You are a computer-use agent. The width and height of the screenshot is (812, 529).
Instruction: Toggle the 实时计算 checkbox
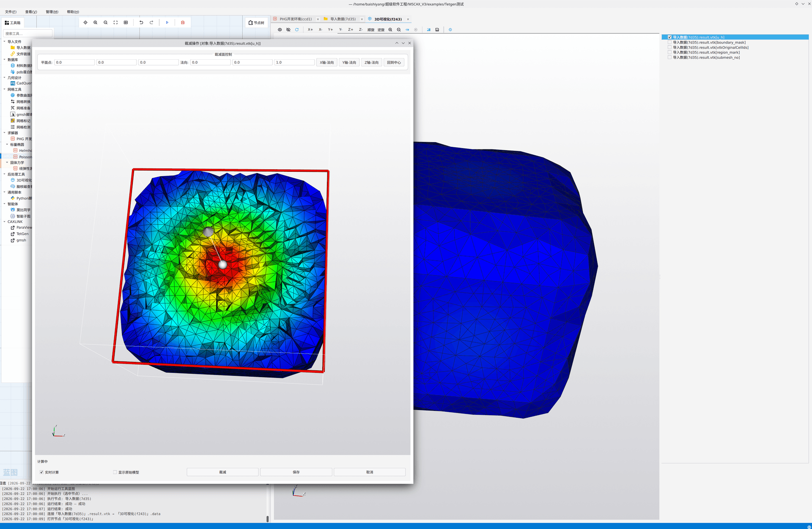pyautogui.click(x=41, y=472)
